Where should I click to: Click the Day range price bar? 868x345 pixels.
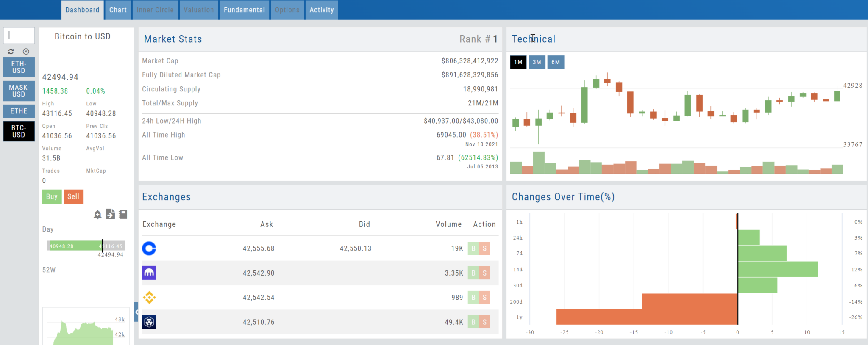[x=86, y=246]
